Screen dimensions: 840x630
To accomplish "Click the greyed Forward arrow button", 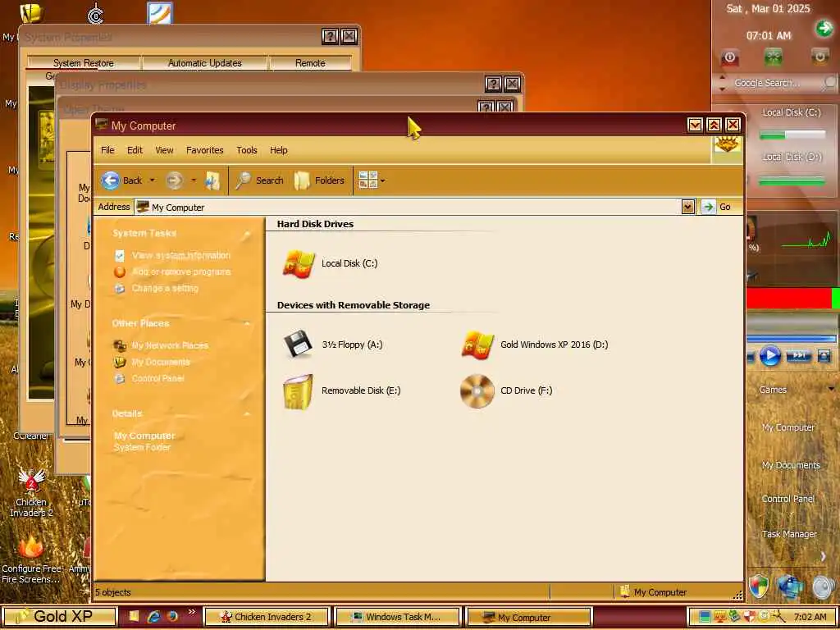I will tap(174, 180).
